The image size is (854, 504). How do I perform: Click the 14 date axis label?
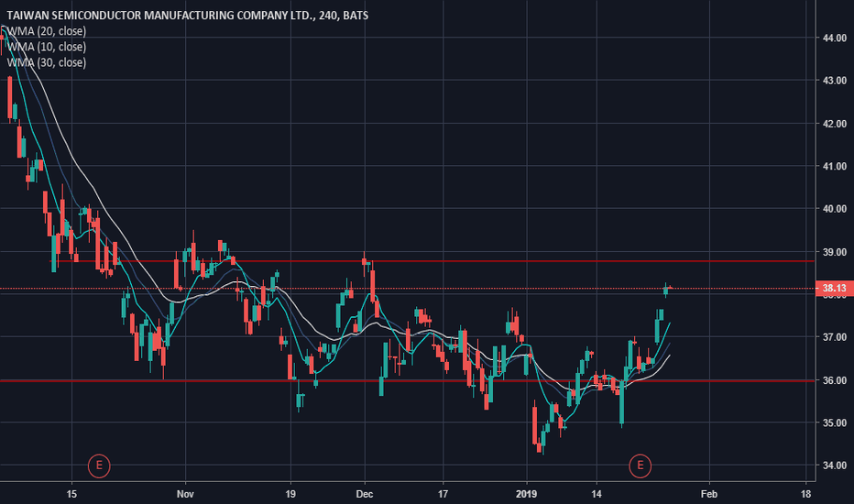coord(597,494)
